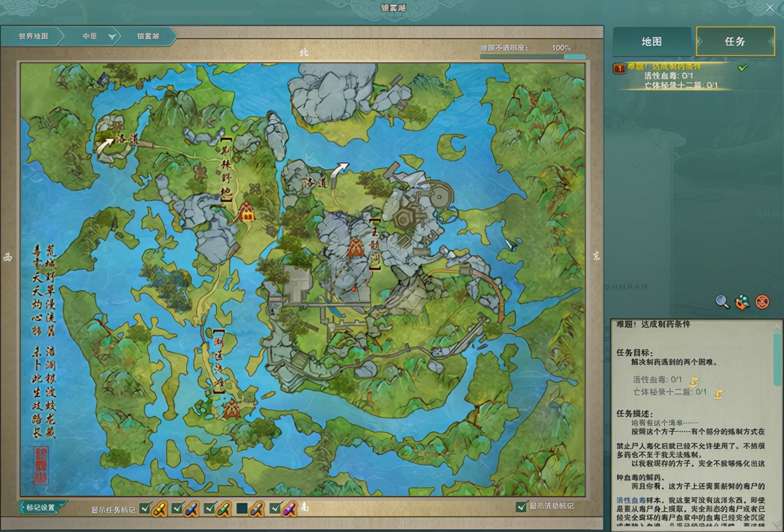Screen dimensions: 784x532
Task: Click the red camp marker in the southwest
Action: tap(231, 409)
